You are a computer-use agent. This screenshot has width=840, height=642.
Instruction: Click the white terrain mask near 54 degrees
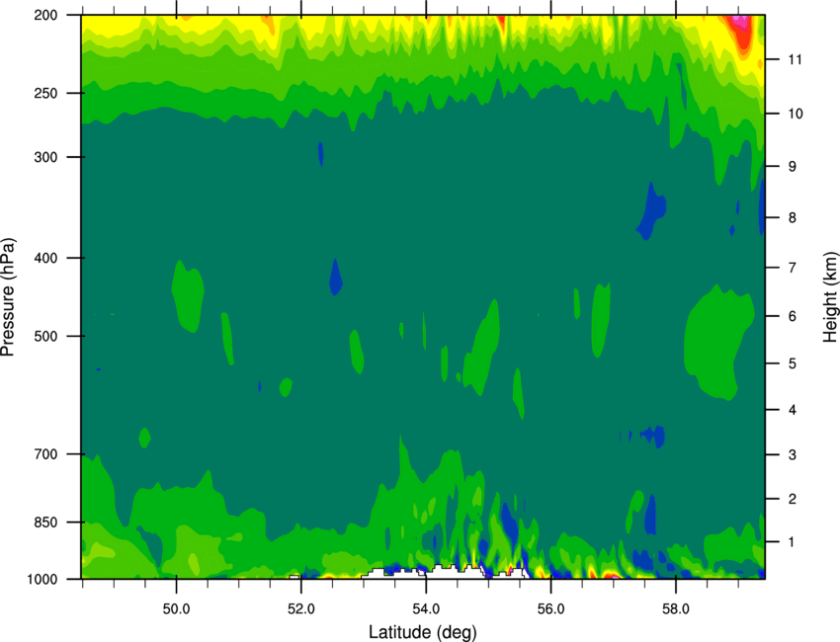click(x=445, y=572)
